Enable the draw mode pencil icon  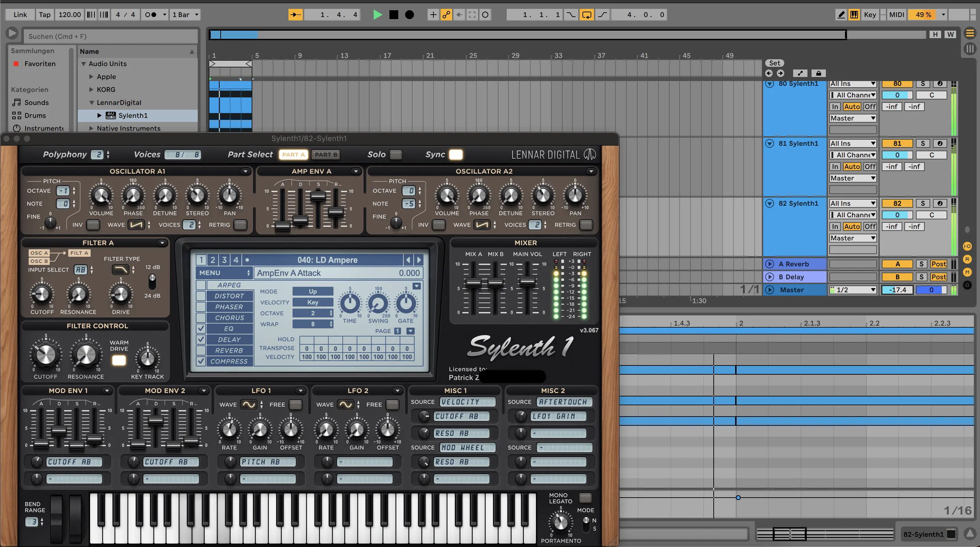pos(841,15)
